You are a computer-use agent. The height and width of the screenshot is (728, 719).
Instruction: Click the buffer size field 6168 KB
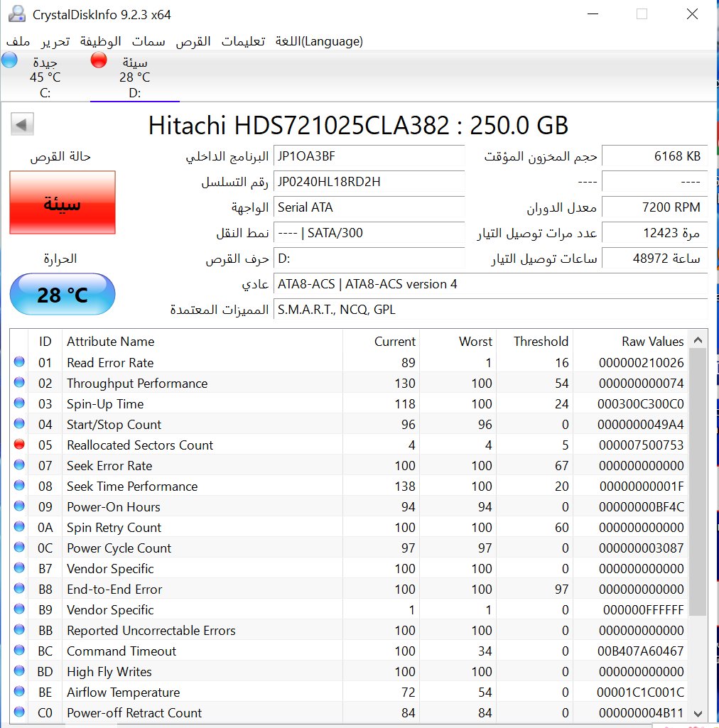pos(655,156)
